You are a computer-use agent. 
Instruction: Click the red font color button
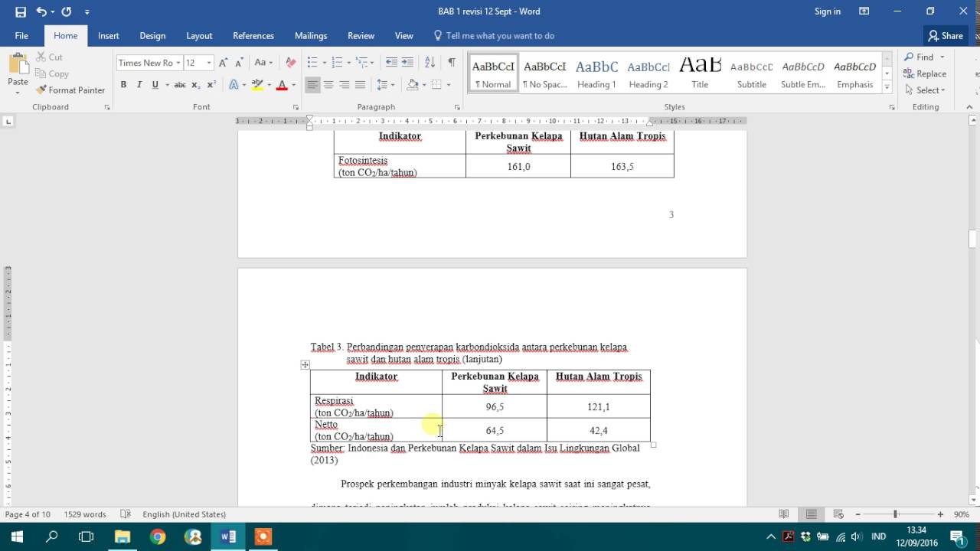click(282, 85)
